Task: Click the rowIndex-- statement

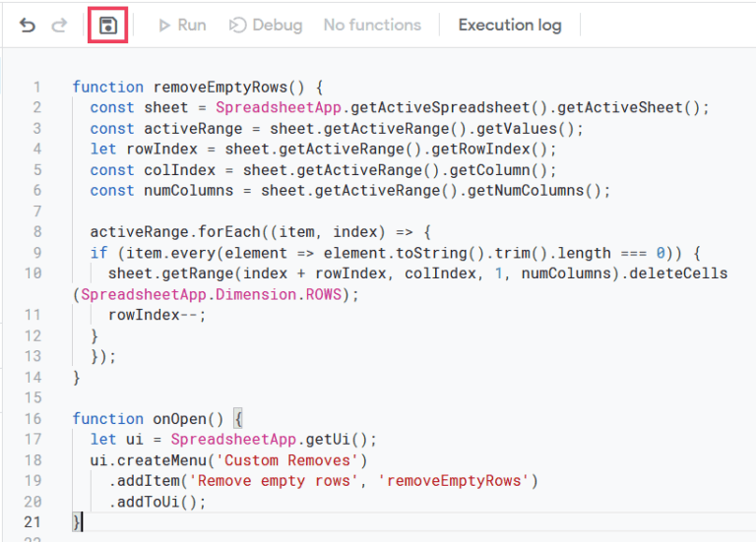Action: pyautogui.click(x=157, y=315)
